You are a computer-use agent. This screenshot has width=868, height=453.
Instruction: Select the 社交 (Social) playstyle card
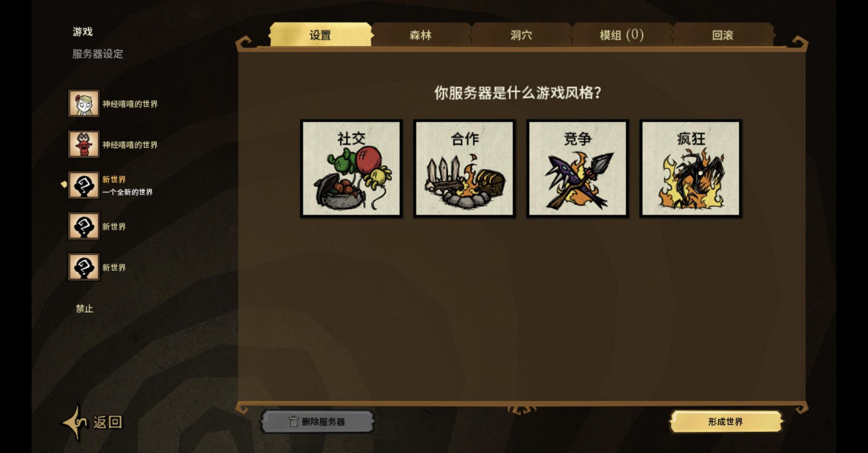(x=351, y=169)
